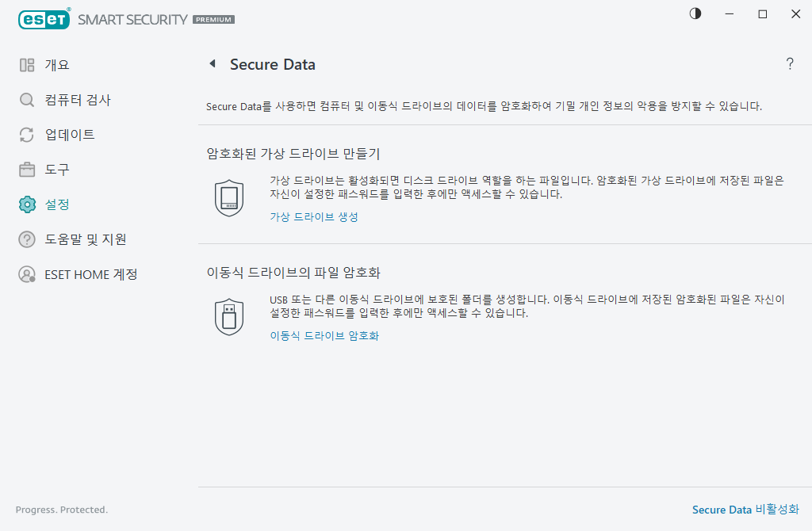Open 컴퓨터 검사 using the magnifier icon
The width and height of the screenshot is (812, 531).
pos(26,100)
